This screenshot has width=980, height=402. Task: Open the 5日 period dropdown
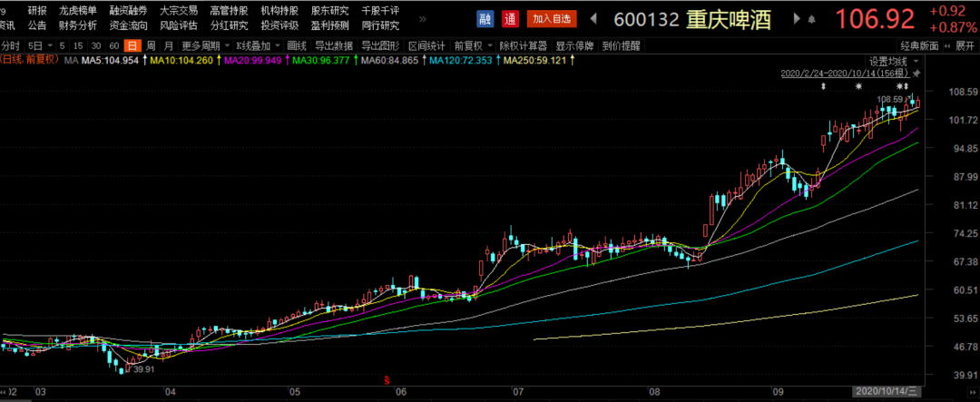click(x=39, y=45)
